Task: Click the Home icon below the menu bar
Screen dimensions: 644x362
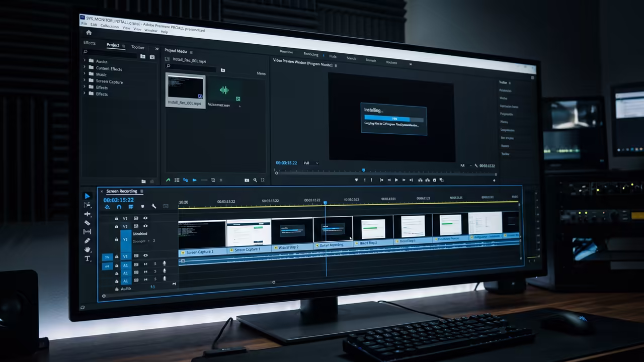Action: point(89,33)
